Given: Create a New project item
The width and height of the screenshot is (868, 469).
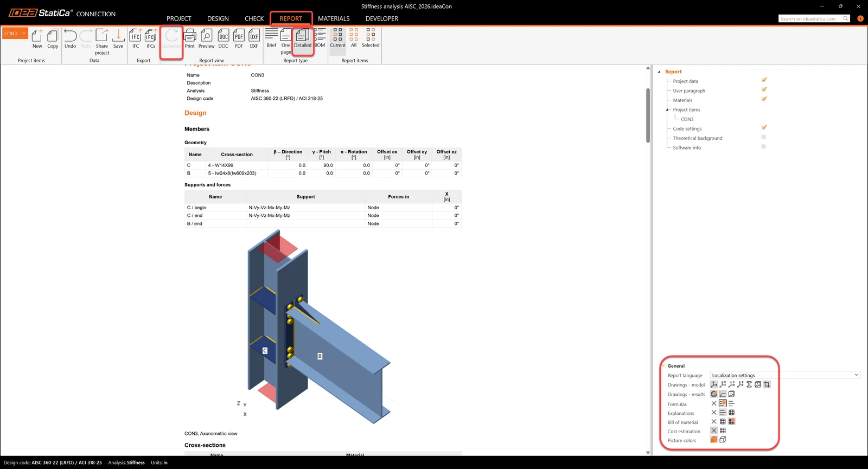Looking at the screenshot, I should (37, 39).
